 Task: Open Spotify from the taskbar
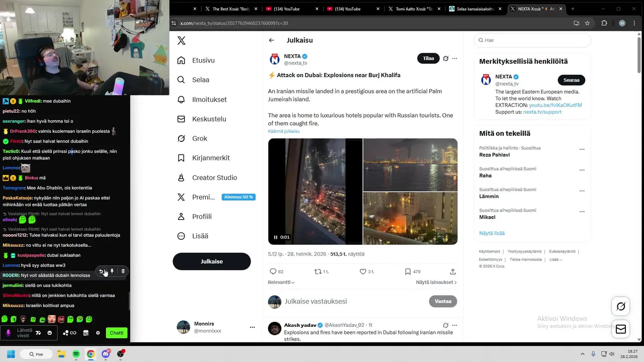pyautogui.click(x=76, y=354)
